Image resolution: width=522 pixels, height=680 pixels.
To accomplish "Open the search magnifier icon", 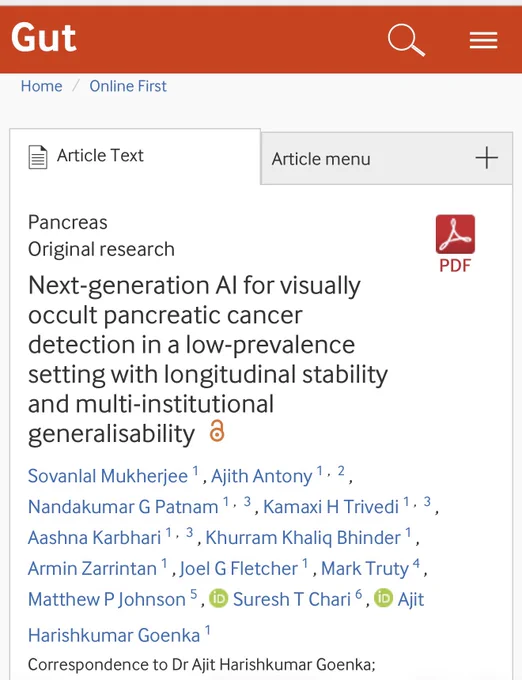I will [x=406, y=40].
